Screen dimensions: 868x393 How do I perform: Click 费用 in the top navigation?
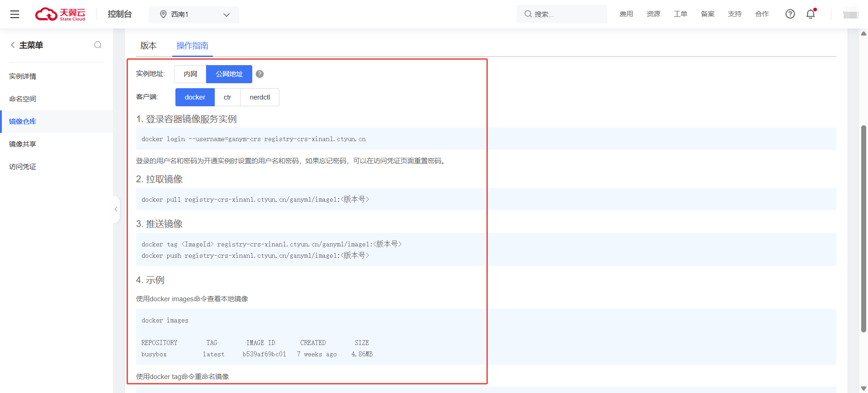[x=626, y=14]
